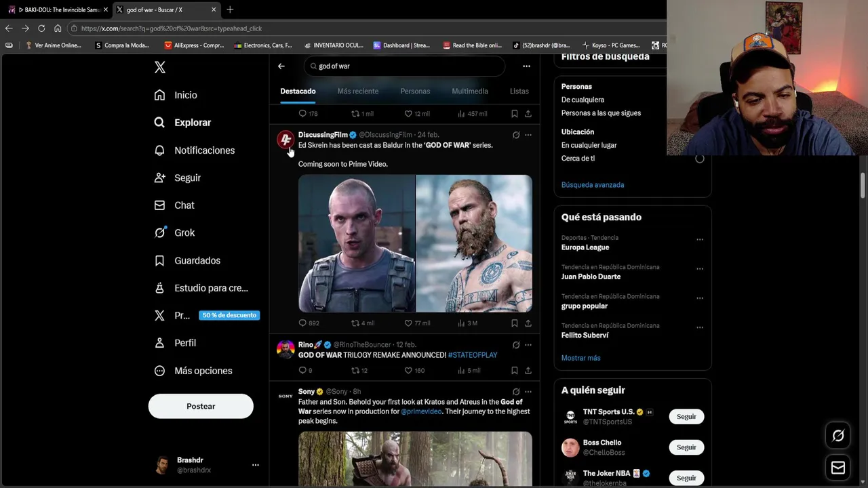Image resolution: width=868 pixels, height=488 pixels.
Task: Reply to Rino's post (9)
Action: [x=305, y=371]
